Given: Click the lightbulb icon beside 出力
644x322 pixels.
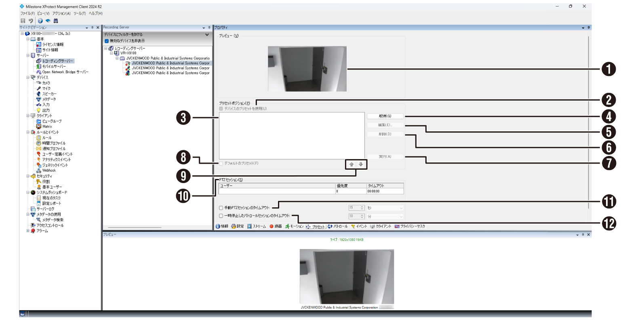Looking at the screenshot, I should [39, 110].
